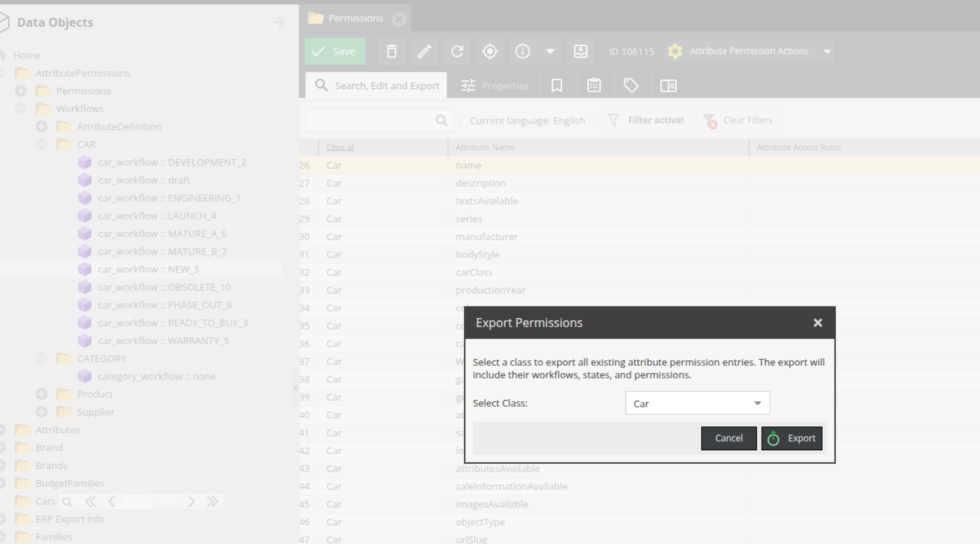Expand the Product folder

42,394
